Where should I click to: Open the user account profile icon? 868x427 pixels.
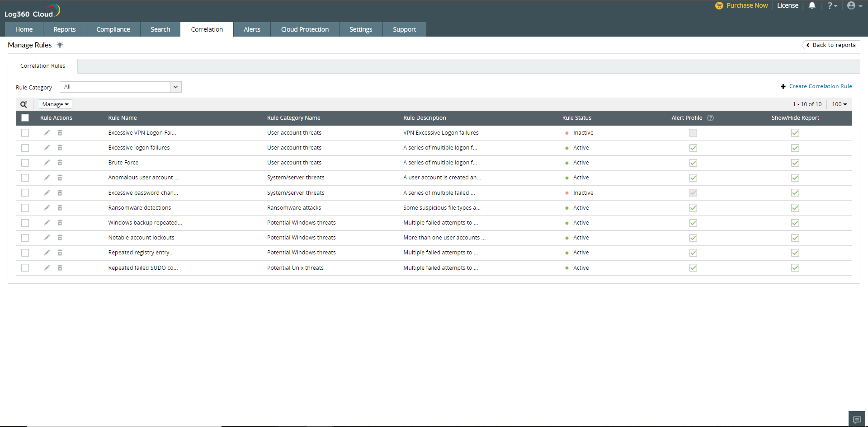(852, 6)
